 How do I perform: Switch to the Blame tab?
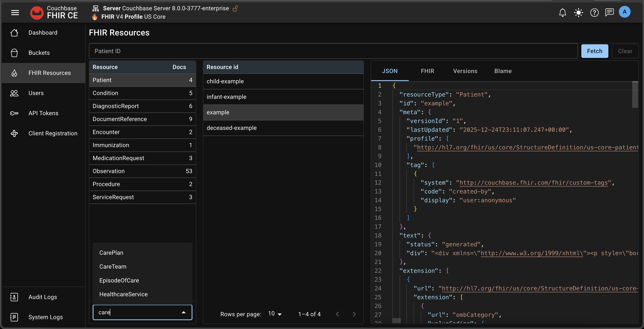click(x=503, y=71)
